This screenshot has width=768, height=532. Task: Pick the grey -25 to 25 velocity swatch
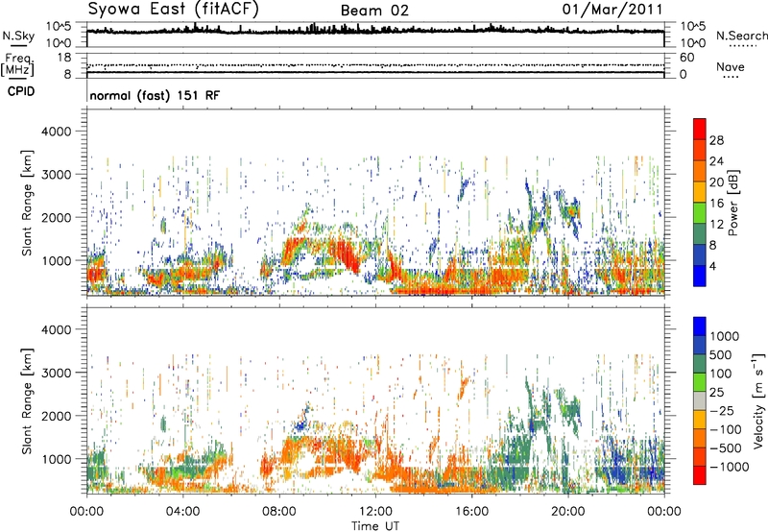[x=700, y=400]
